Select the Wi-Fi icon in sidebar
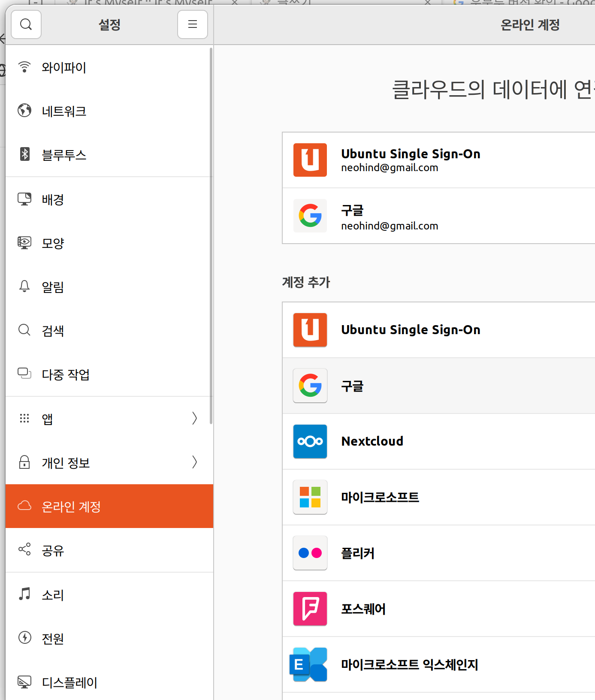Screen dimensions: 595x700 tap(24, 67)
